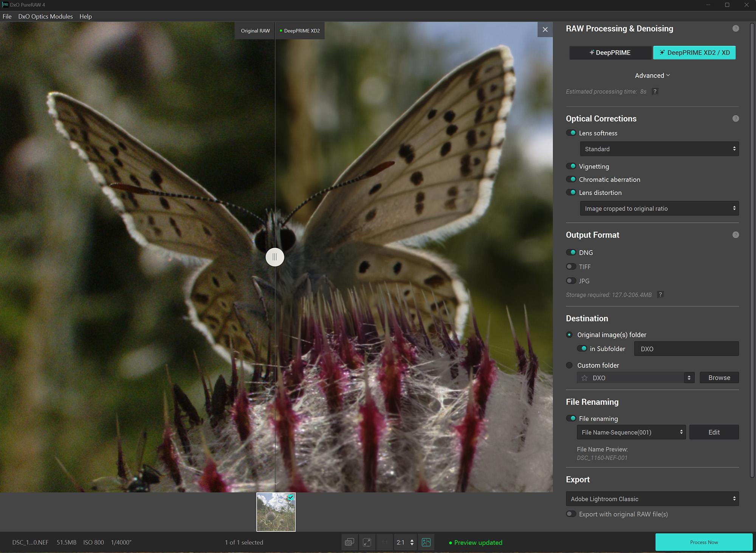The width and height of the screenshot is (756, 553).
Task: Toggle Lens distortion correction
Action: [571, 192]
